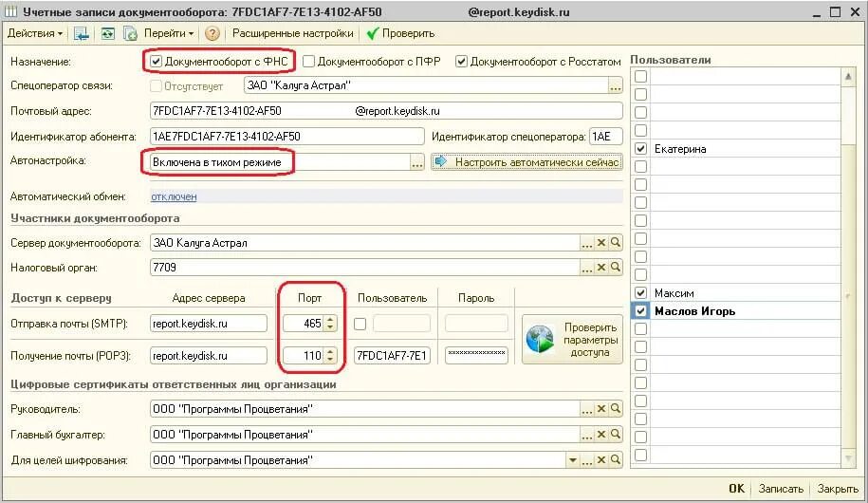Click the SMTP server address field
The width and height of the screenshot is (868, 503).
click(x=209, y=324)
